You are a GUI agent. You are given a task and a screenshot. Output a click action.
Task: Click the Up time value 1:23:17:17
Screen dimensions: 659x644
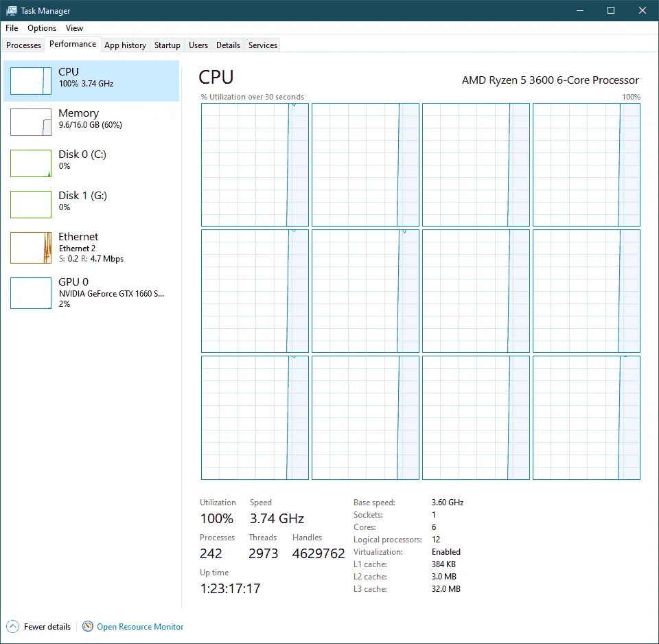(x=231, y=588)
